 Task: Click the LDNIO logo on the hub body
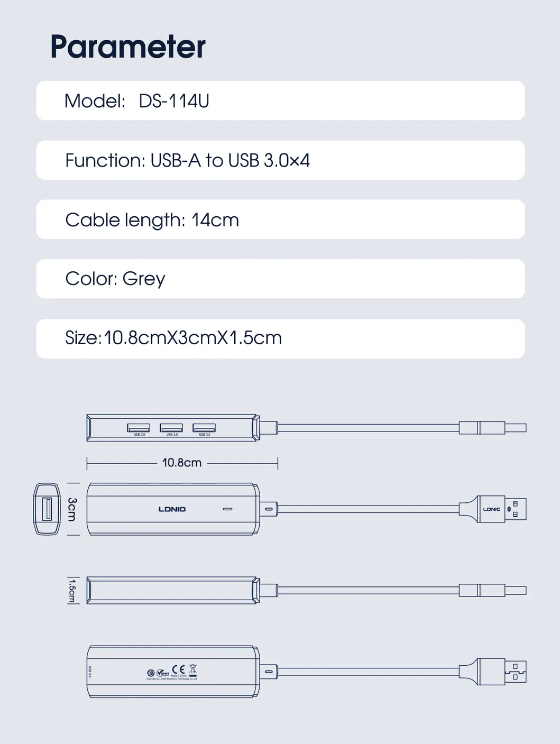(172, 509)
